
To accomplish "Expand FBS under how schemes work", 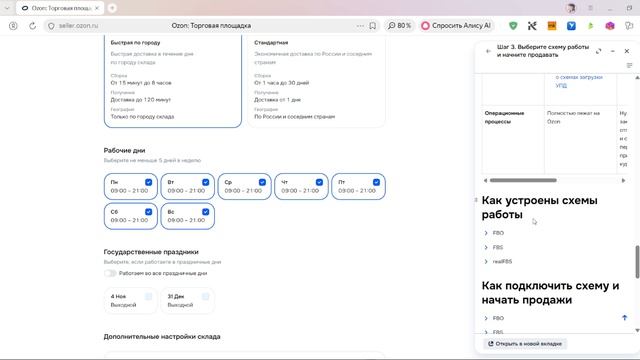I will [494, 247].
